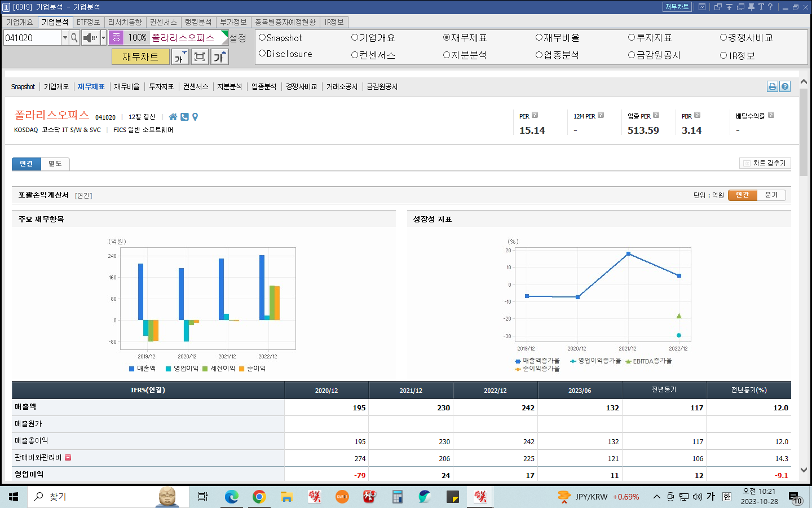Switch income statement to 분기 view
The width and height of the screenshot is (812, 508).
[x=771, y=195]
